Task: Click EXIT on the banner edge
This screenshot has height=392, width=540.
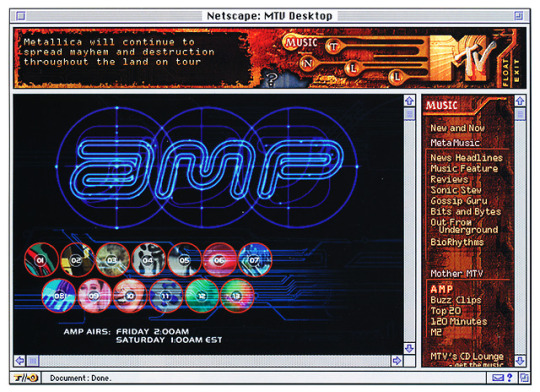Action: [x=516, y=71]
